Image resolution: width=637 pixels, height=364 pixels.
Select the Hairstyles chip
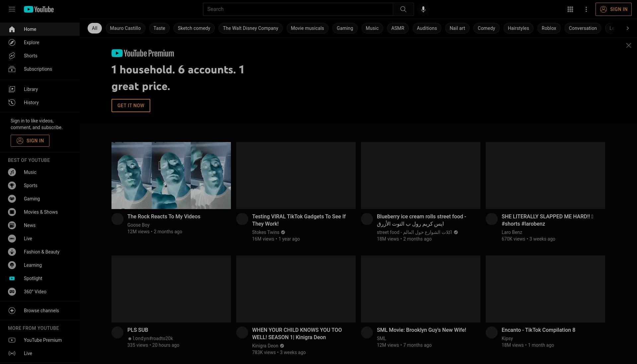[518, 28]
